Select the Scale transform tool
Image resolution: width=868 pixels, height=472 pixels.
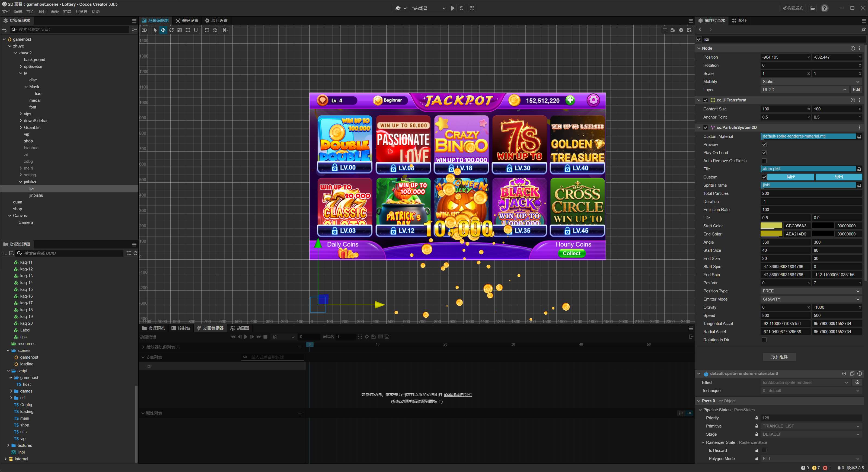pyautogui.click(x=179, y=30)
